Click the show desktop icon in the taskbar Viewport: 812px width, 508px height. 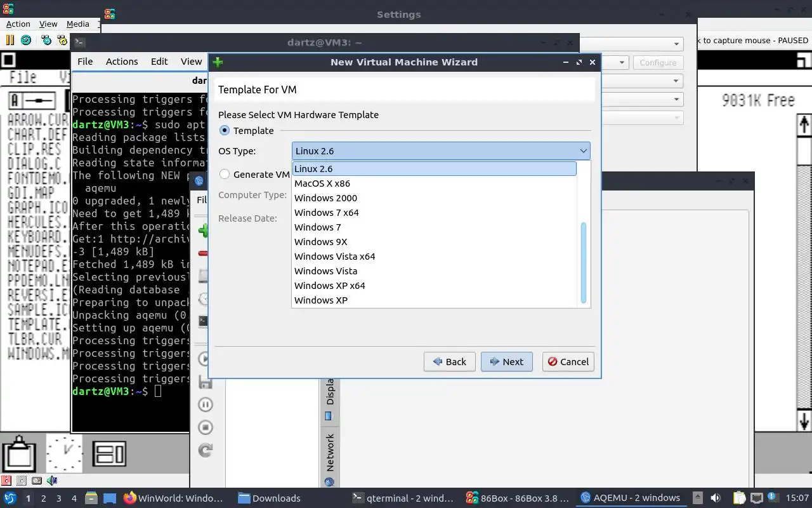click(x=109, y=498)
